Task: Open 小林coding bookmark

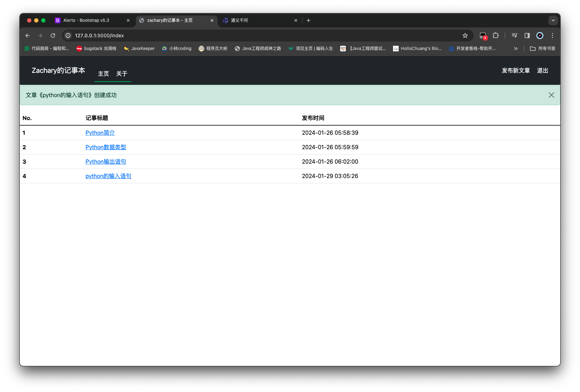Action: click(177, 49)
